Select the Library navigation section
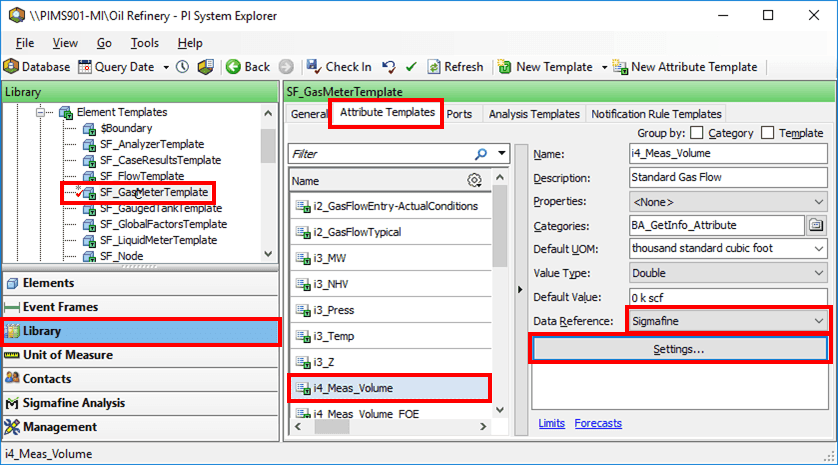Viewport: 838px width, 465px height. pos(141,331)
